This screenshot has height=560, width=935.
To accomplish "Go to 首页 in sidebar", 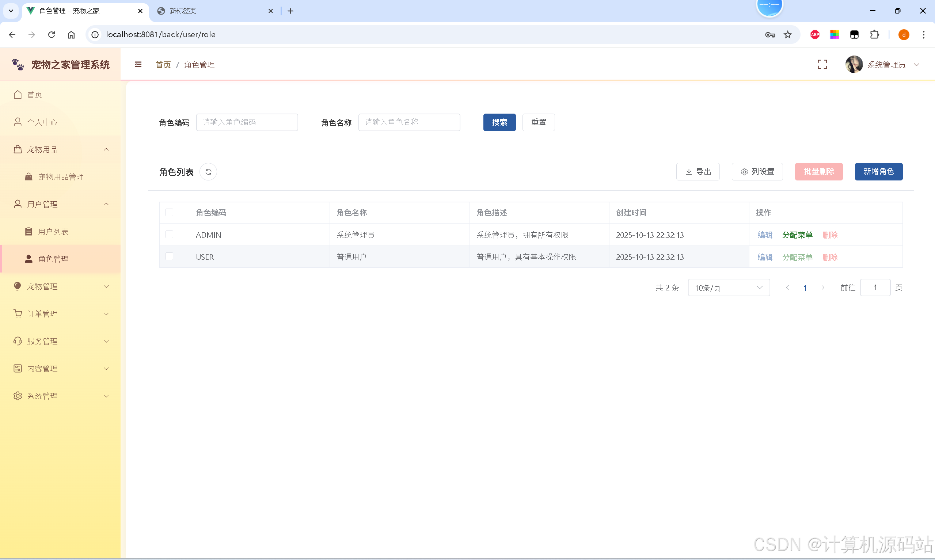I will click(60, 95).
